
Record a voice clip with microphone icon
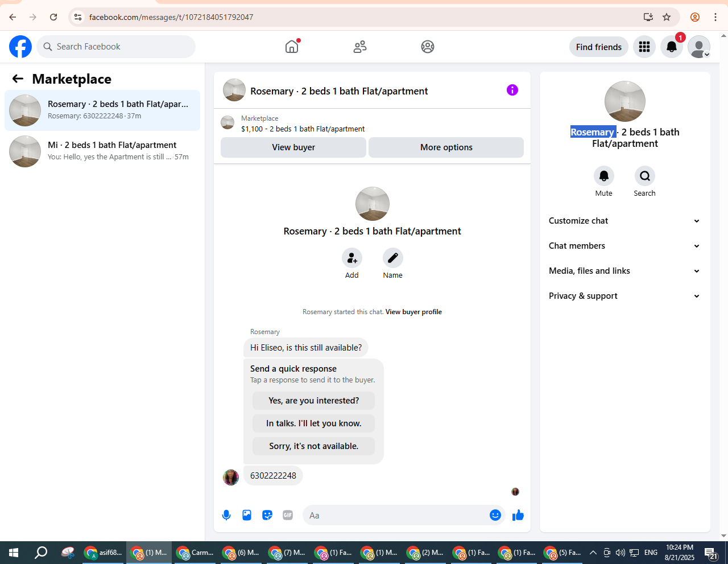pos(226,515)
